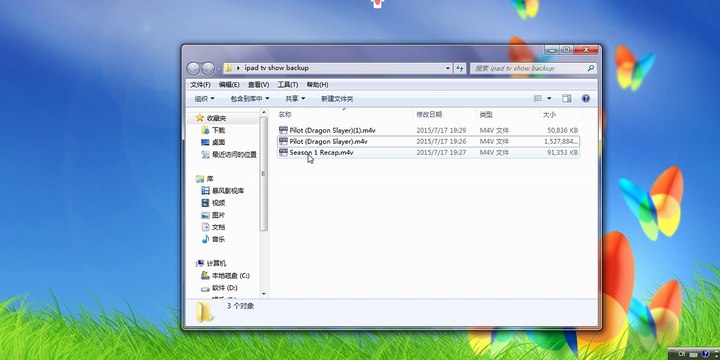This screenshot has height=360, width=720.
Task: Open the 编辑(E) menu
Action: (x=229, y=84)
